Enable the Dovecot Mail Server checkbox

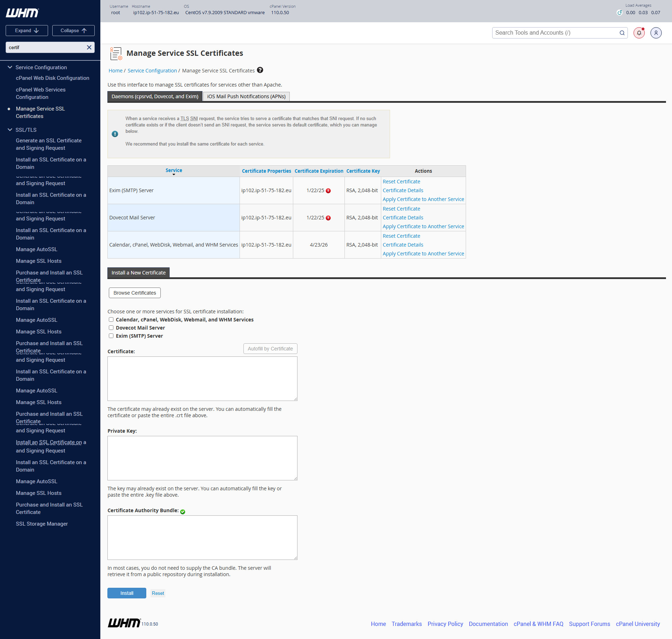click(x=111, y=328)
